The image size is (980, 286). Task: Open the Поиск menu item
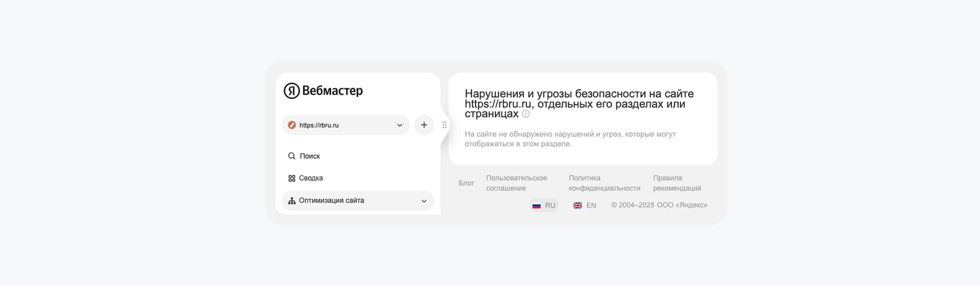pyautogui.click(x=310, y=156)
